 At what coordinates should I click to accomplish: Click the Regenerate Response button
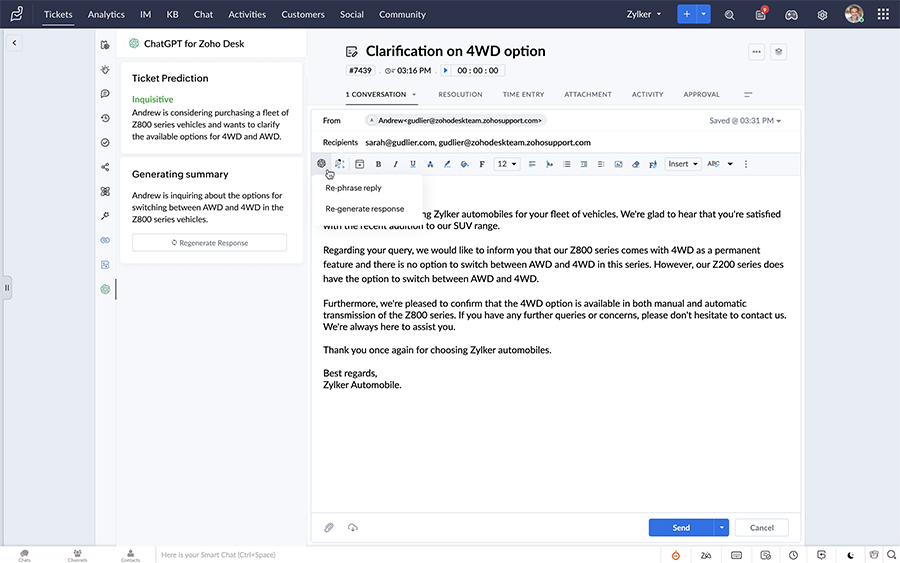coord(210,243)
